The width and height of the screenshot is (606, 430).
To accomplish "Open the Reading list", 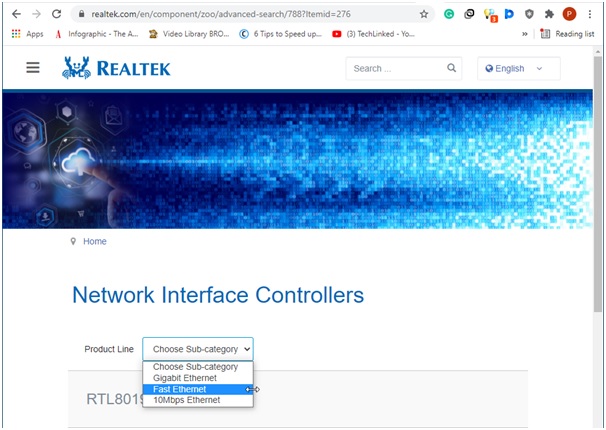I will [567, 34].
